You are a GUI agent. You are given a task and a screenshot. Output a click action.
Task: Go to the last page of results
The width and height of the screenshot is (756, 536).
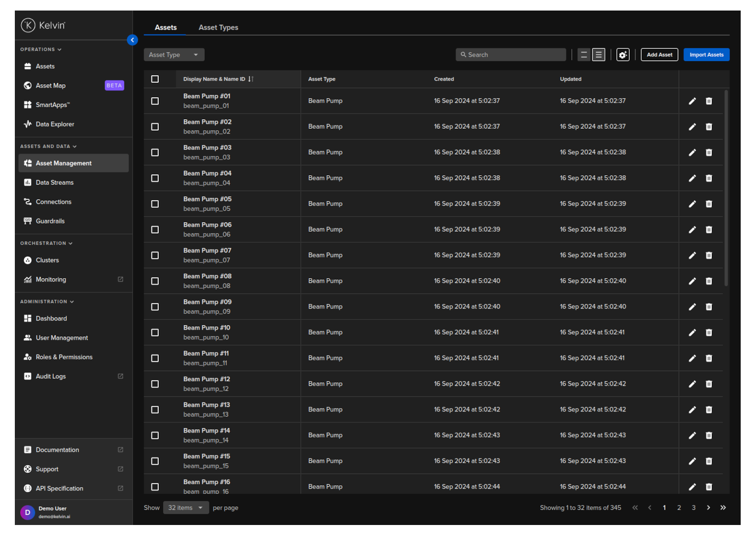(723, 508)
